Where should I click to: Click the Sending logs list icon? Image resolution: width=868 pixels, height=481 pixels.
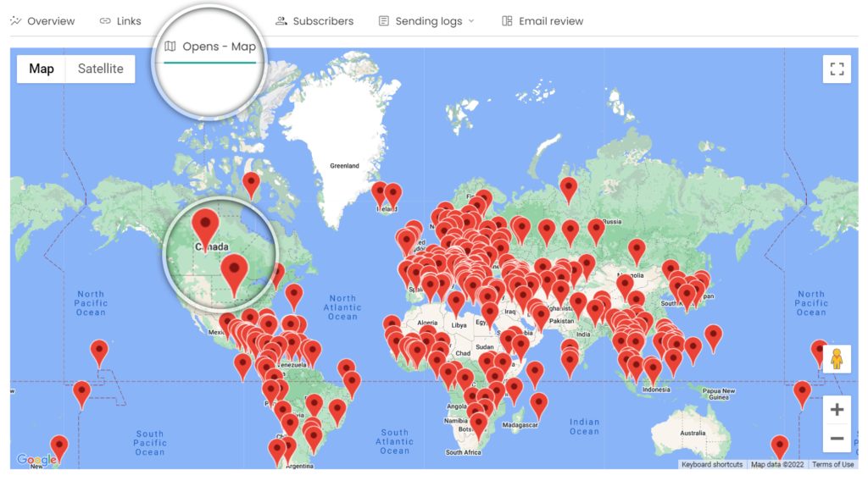[x=384, y=21]
